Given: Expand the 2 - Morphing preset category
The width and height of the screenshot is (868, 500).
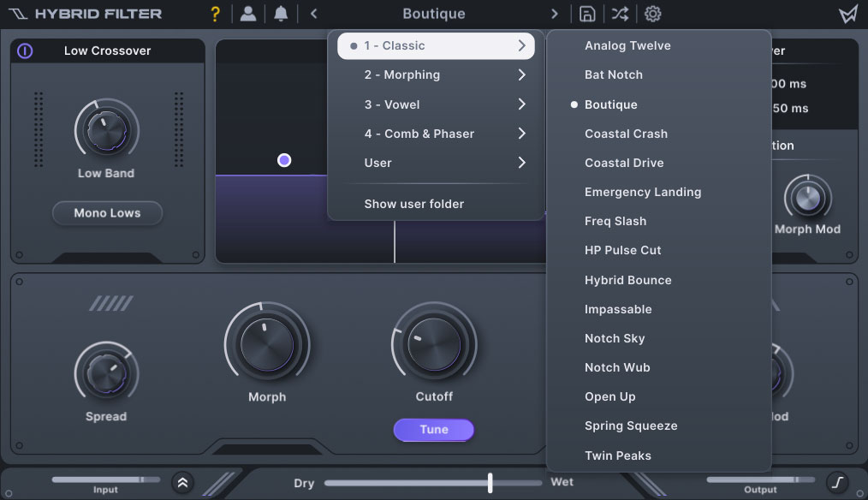Looking at the screenshot, I should point(436,74).
